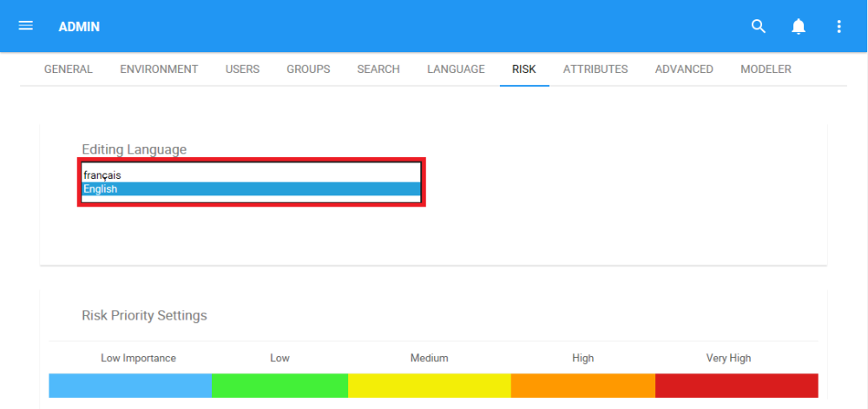Viewport: 868px width, 409px height.
Task: Open the Modeler tab
Action: (766, 69)
